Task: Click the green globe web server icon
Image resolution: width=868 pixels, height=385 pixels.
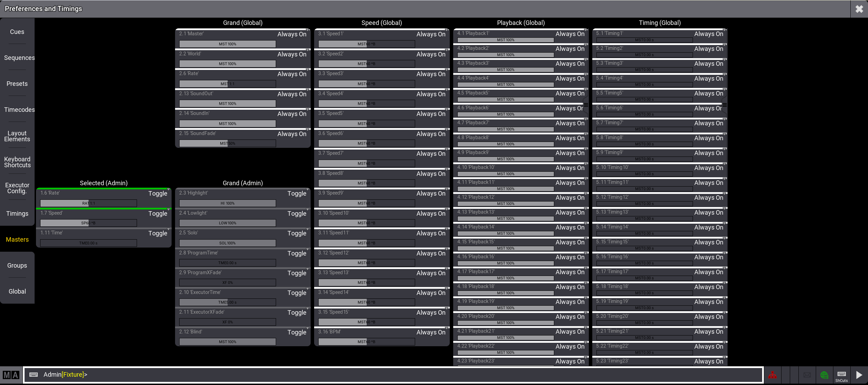Action: pos(824,375)
